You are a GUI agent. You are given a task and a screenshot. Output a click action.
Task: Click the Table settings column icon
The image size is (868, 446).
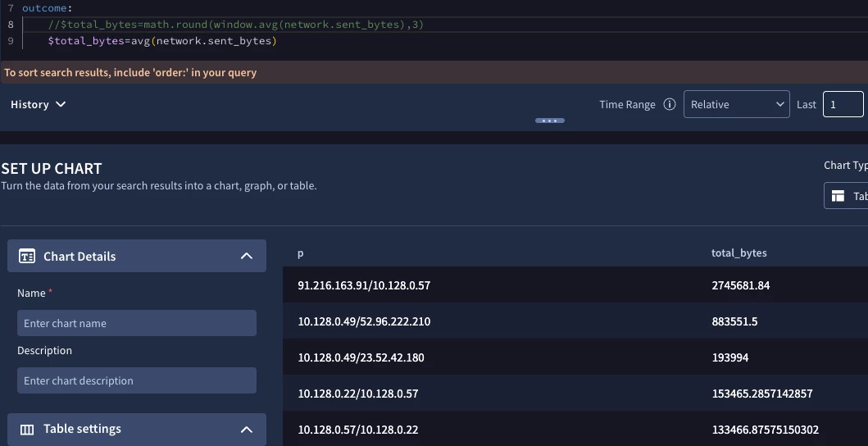[26, 430]
